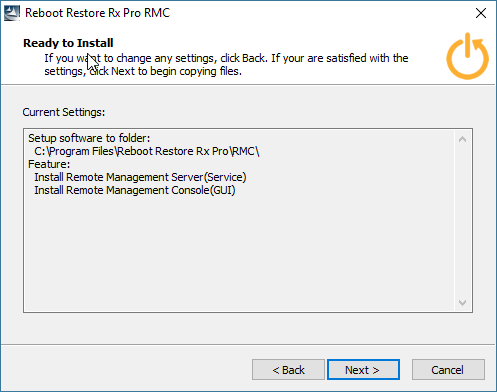Click the 'Current Settings:' label
This screenshot has height=392, width=497.
pos(64,112)
